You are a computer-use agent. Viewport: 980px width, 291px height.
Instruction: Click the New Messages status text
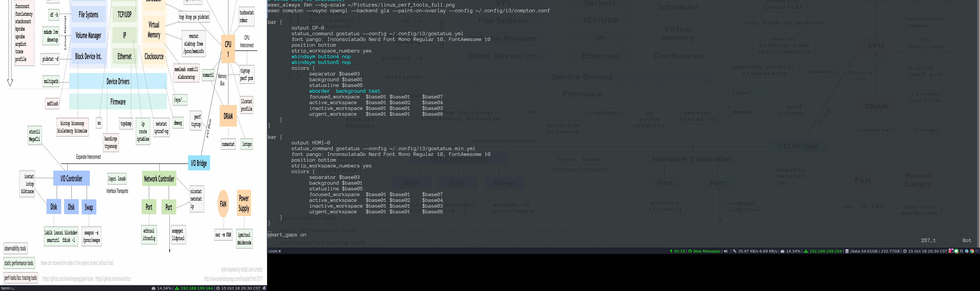tap(707, 251)
